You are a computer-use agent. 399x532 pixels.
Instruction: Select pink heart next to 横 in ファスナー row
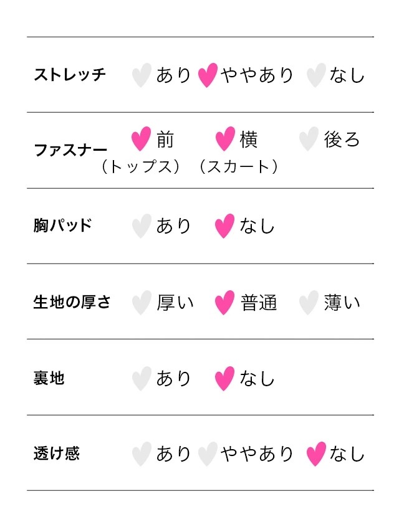[225, 139]
